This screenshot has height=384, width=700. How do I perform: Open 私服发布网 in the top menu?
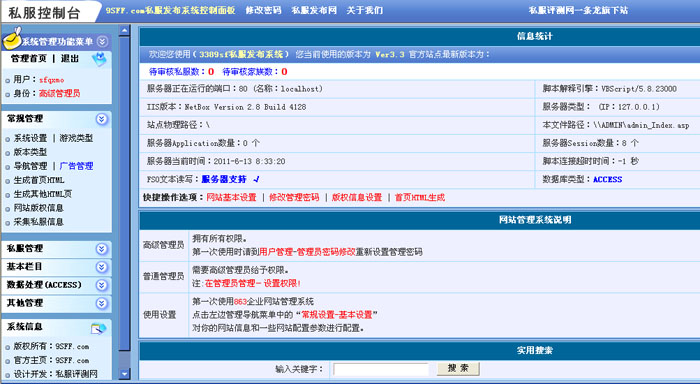[x=314, y=10]
